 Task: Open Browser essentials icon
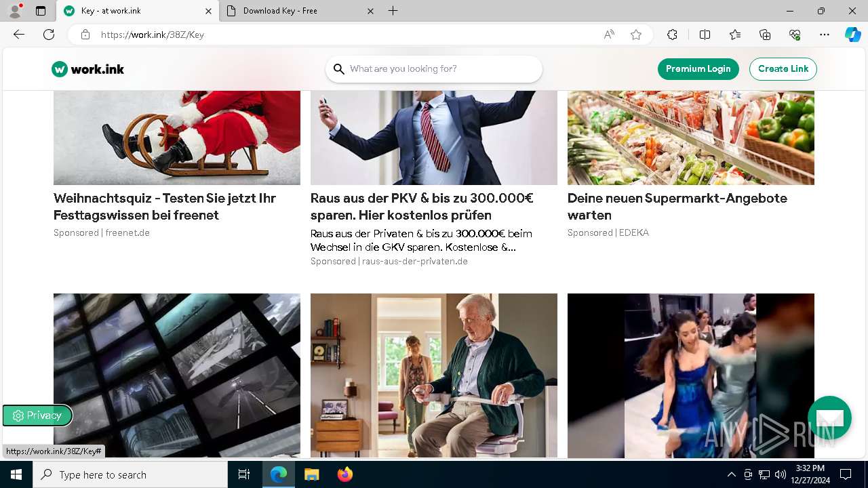coord(795,35)
